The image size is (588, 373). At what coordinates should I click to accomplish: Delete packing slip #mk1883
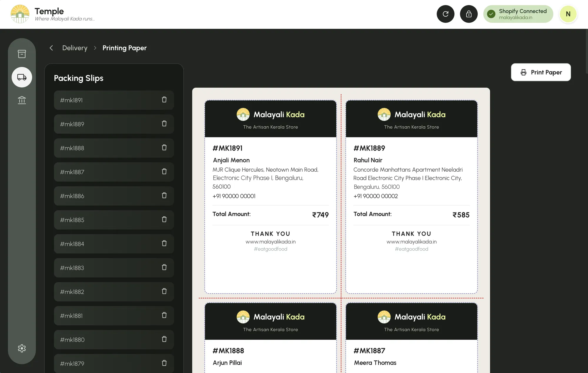pos(164,267)
